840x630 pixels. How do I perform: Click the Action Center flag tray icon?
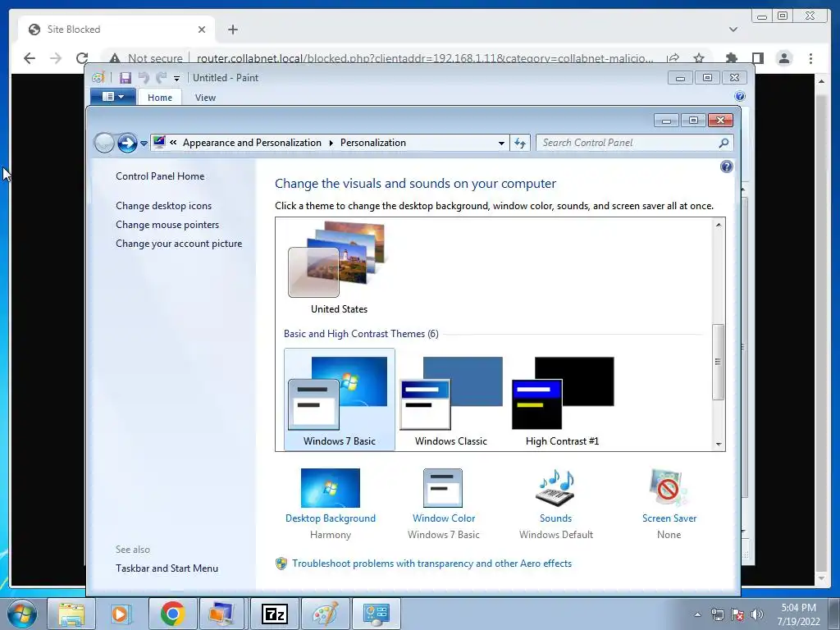(x=737, y=614)
